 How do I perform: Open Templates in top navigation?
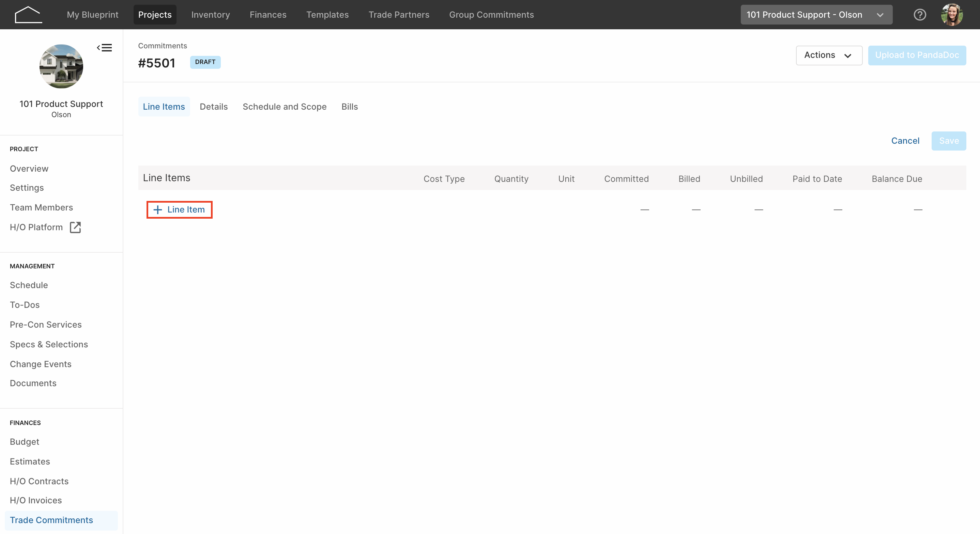tap(327, 15)
